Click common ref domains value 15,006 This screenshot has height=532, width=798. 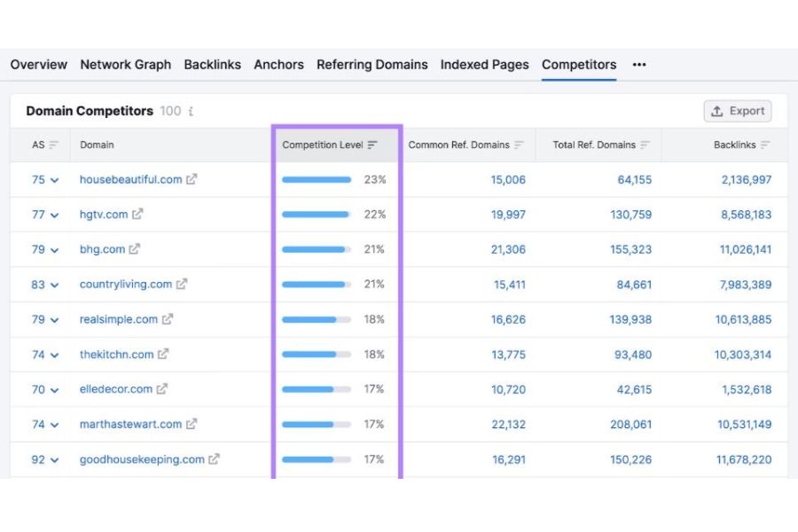click(x=508, y=180)
